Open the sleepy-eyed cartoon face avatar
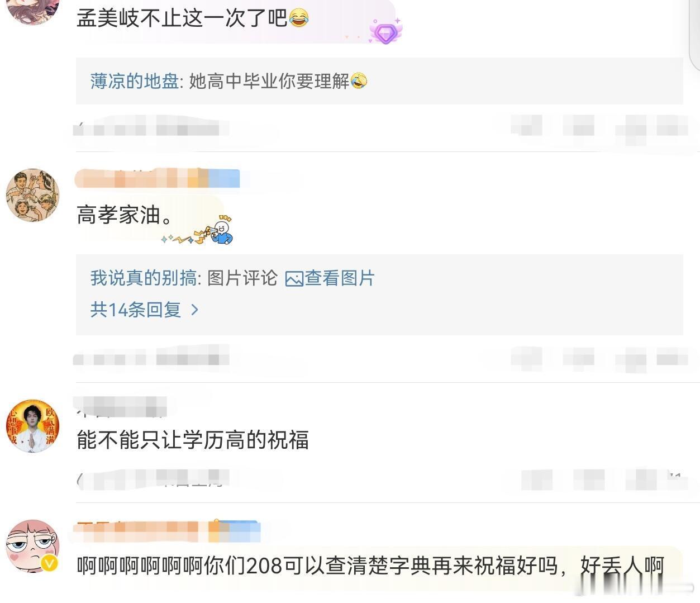Screen dimensions: 700x603 point(32,546)
